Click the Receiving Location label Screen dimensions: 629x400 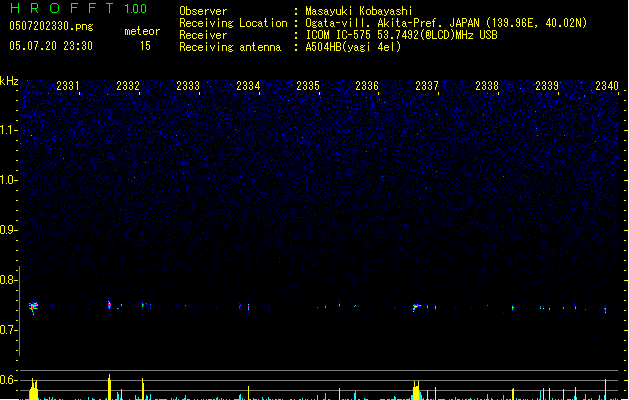click(233, 23)
